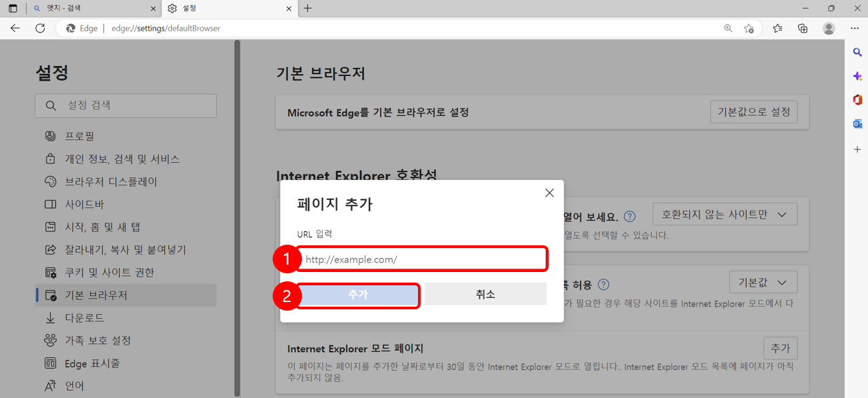868x398 pixels.
Task: Click the 추가 button in the dialog
Action: (358, 295)
